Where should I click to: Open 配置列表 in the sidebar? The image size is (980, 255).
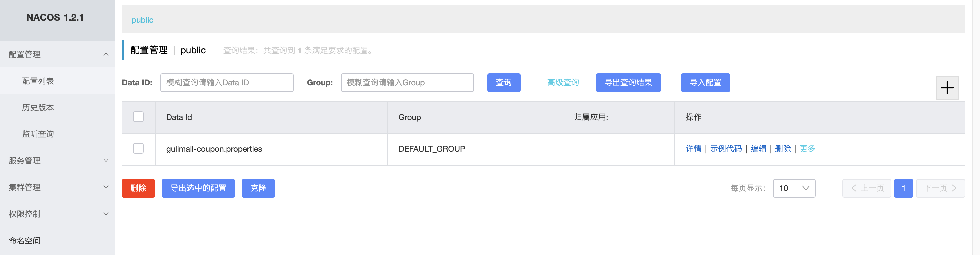point(38,81)
